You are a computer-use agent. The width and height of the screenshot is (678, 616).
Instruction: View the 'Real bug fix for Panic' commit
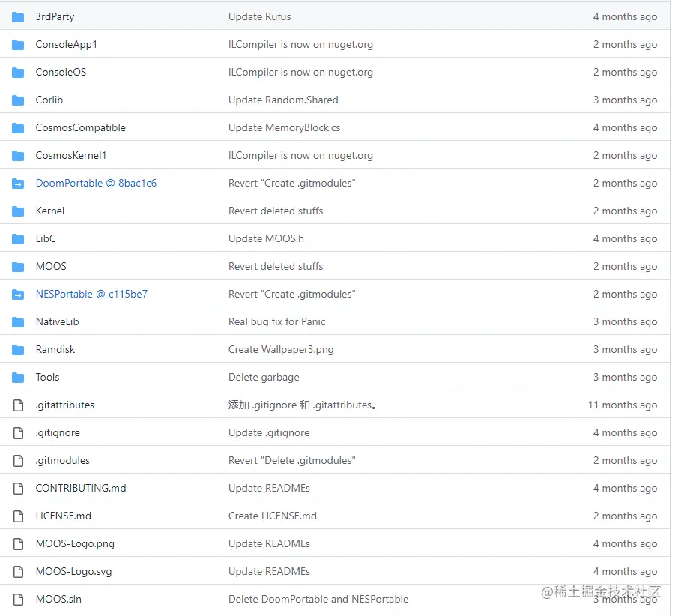click(276, 321)
